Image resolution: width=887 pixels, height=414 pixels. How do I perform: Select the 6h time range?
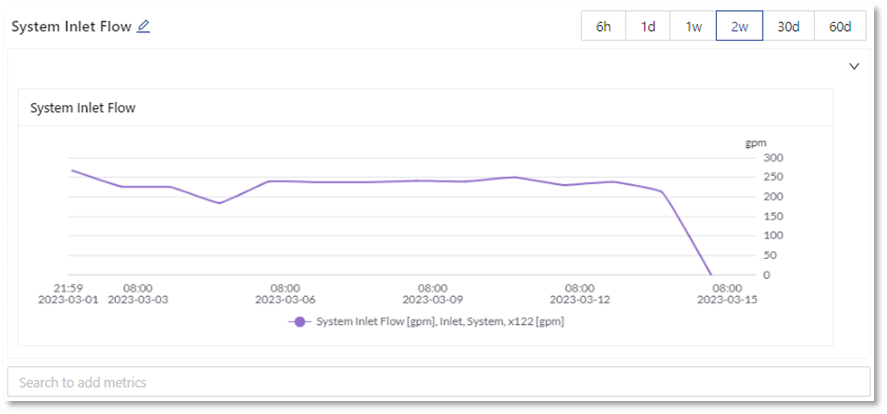[x=604, y=26]
